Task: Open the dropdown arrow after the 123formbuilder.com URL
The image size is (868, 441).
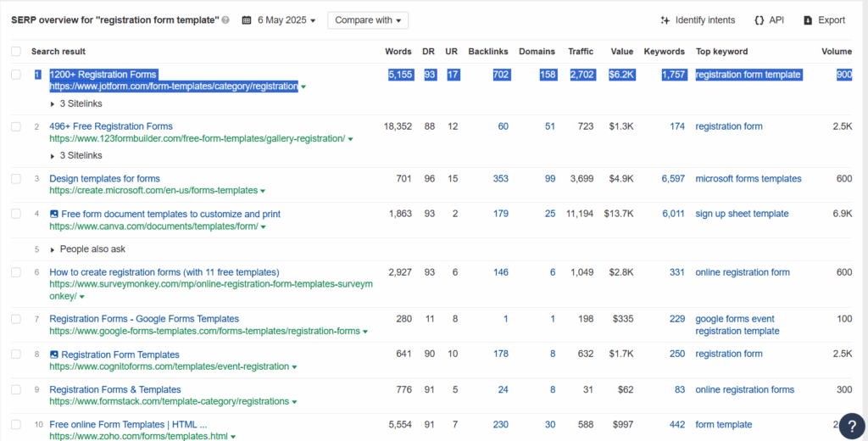Action: [x=350, y=139]
